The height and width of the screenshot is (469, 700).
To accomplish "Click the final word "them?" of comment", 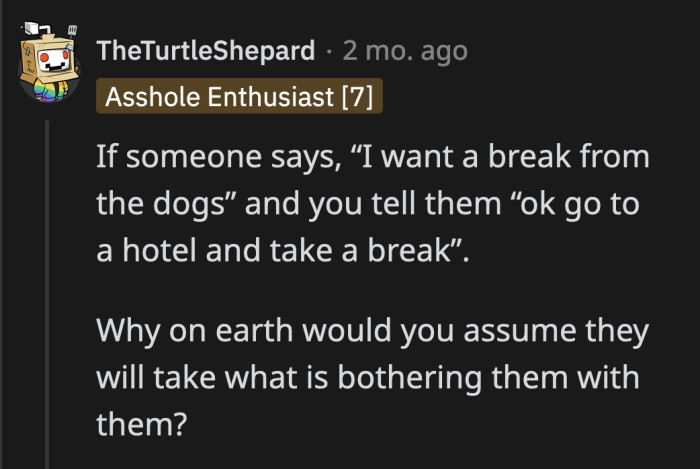I will [141, 425].
